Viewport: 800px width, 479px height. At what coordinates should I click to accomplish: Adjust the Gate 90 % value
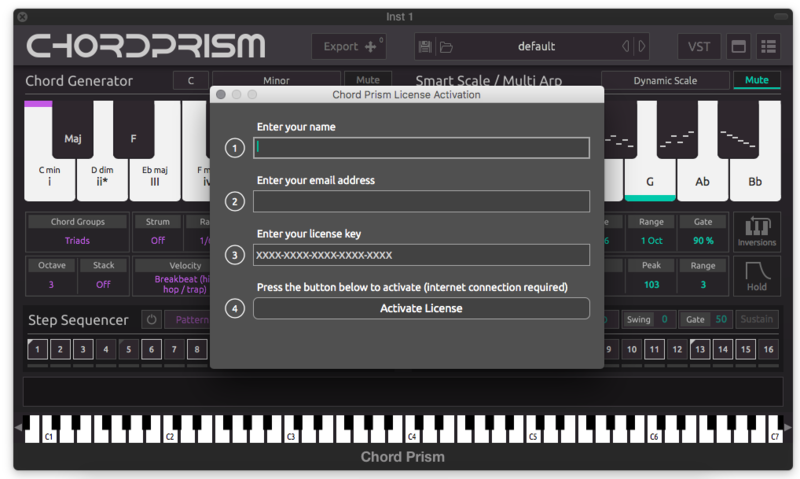[x=703, y=240]
